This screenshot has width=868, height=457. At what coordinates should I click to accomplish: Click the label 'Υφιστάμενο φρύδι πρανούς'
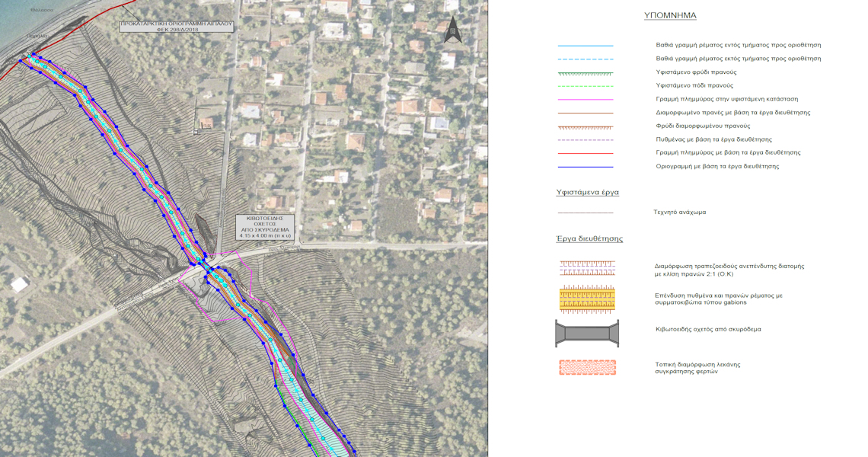tap(696, 72)
